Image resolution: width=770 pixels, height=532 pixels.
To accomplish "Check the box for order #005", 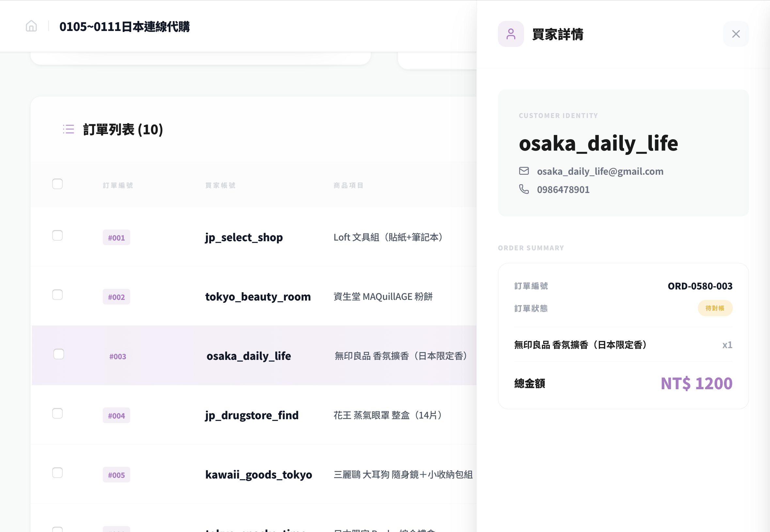I will click(57, 473).
